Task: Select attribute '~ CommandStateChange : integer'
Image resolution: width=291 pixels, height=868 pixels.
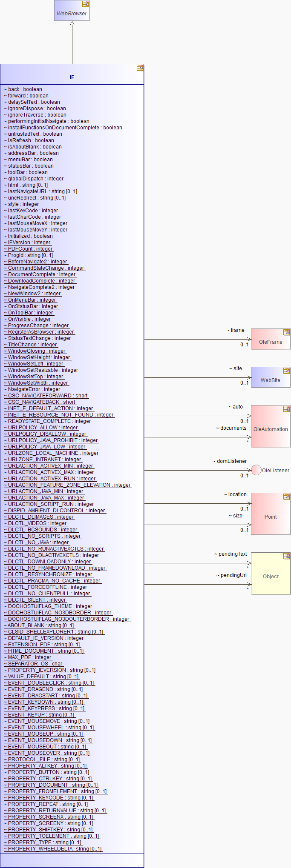Action: [x=44, y=268]
